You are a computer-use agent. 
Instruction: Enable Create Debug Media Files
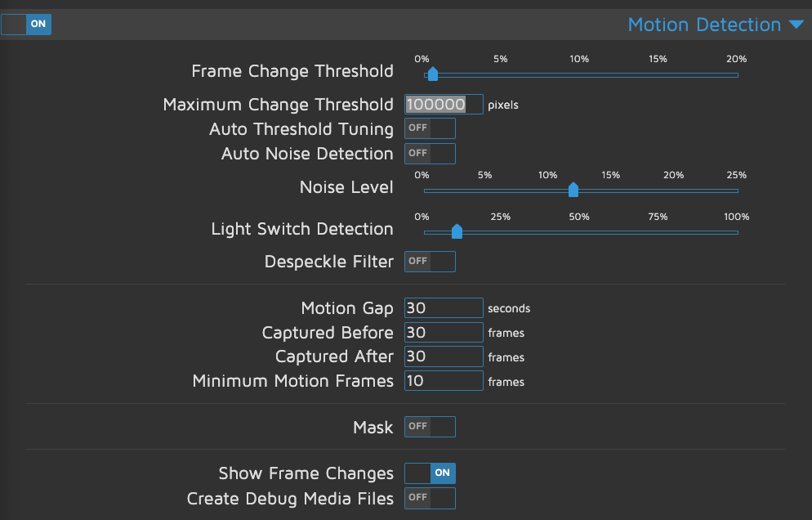click(x=430, y=498)
